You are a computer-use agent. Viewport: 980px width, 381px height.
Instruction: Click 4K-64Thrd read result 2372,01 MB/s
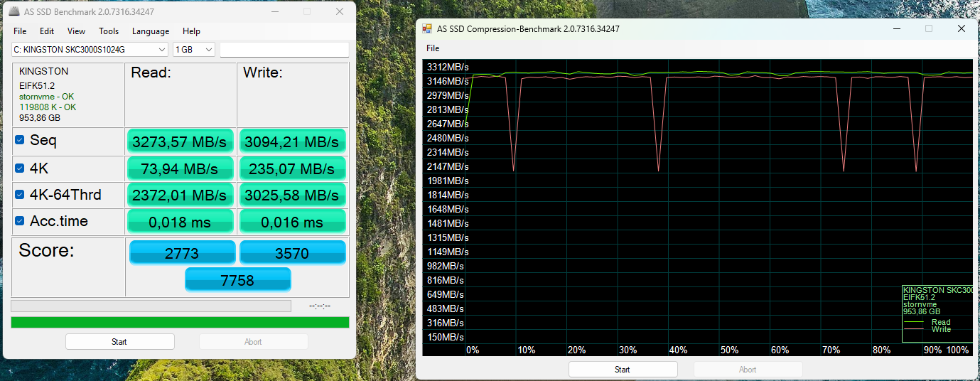pos(181,195)
